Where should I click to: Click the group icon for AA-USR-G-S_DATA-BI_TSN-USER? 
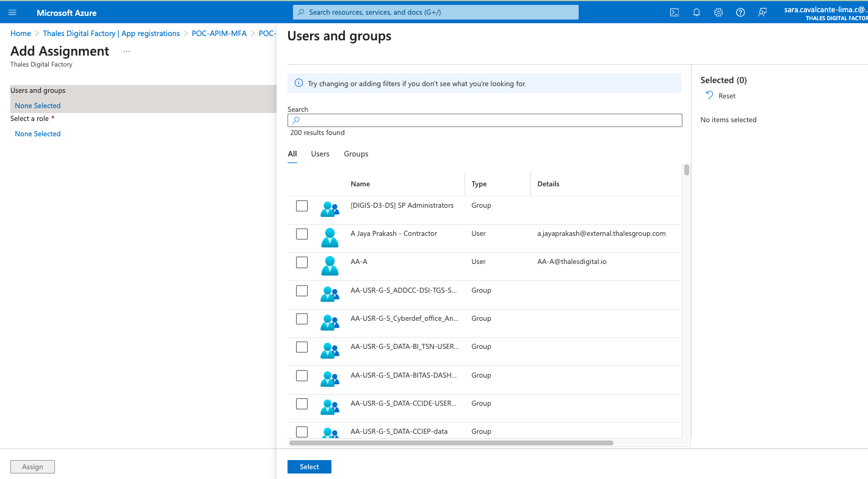coord(330,350)
